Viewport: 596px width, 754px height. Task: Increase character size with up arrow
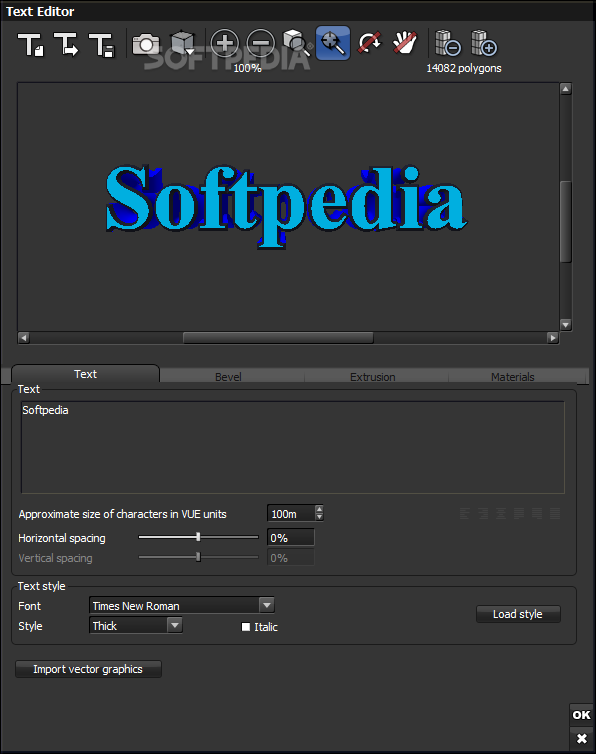319,509
